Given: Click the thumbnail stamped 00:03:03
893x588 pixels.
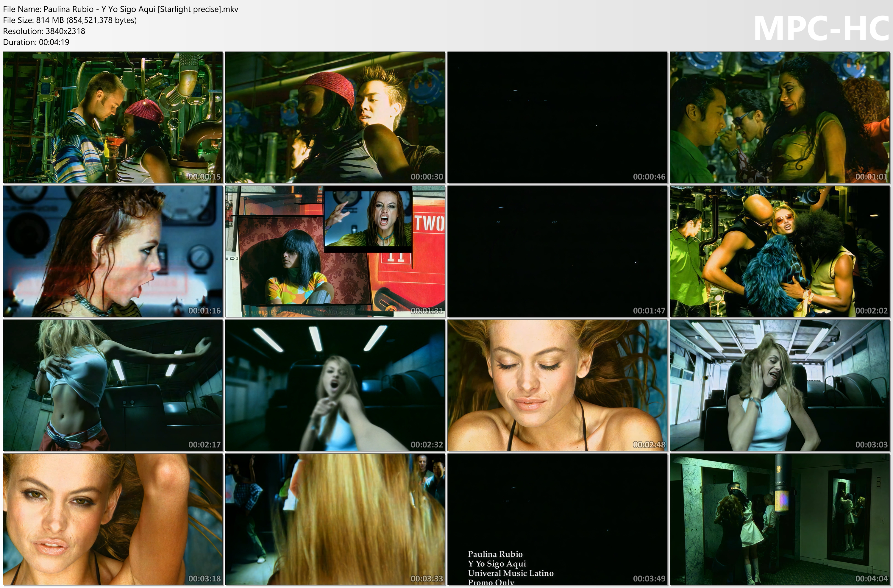Looking at the screenshot, I should 780,385.
